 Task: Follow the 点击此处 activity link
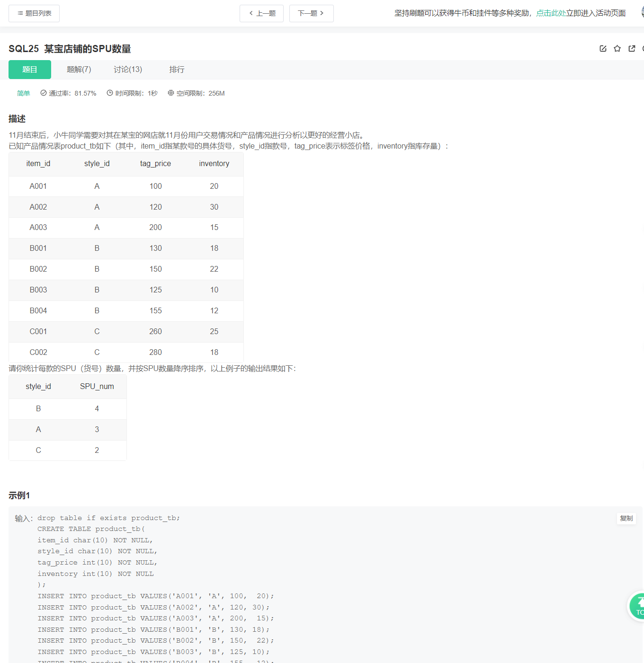(x=551, y=13)
